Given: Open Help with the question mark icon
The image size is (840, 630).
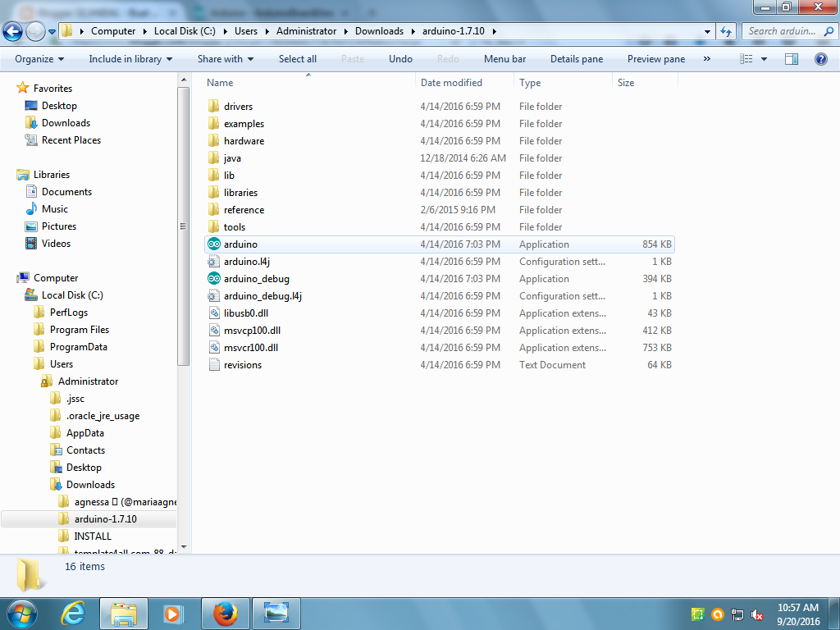Looking at the screenshot, I should [820, 59].
